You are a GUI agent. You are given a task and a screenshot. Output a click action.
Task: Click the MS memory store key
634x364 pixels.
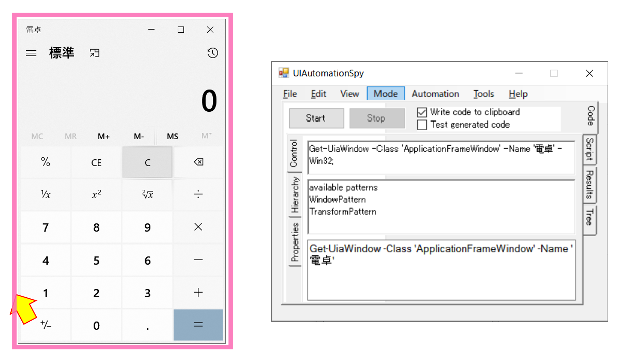(x=172, y=136)
